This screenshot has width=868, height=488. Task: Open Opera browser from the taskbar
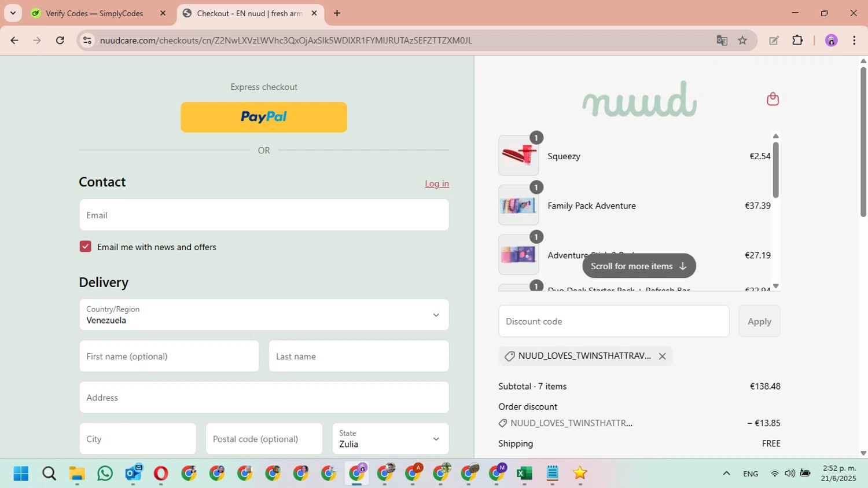coord(161,474)
